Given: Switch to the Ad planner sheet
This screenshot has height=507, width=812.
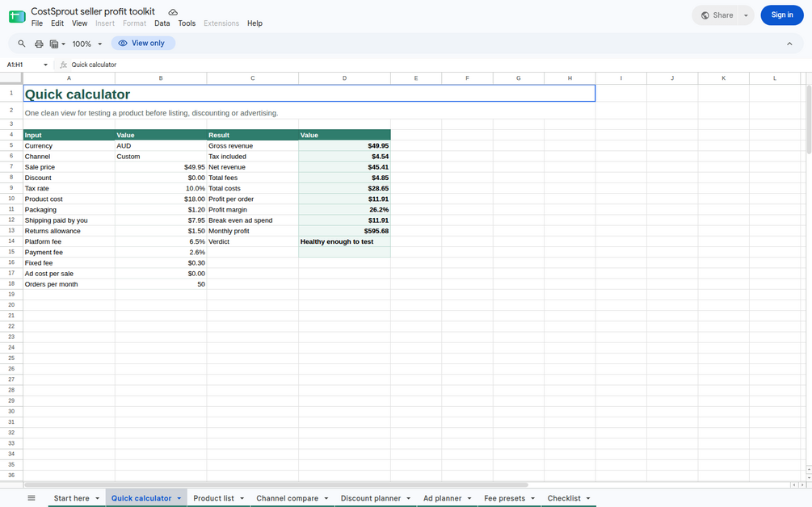Looking at the screenshot, I should (442, 498).
